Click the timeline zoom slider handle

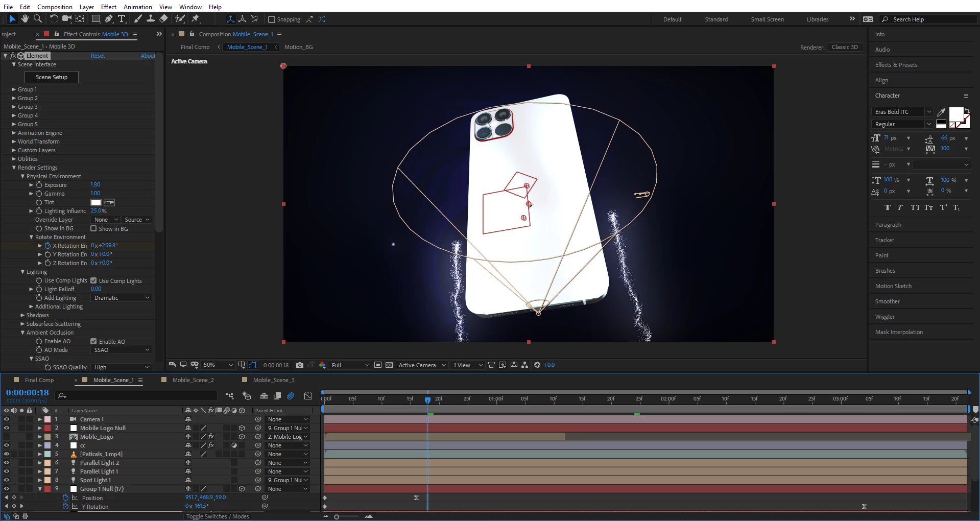[337, 517]
